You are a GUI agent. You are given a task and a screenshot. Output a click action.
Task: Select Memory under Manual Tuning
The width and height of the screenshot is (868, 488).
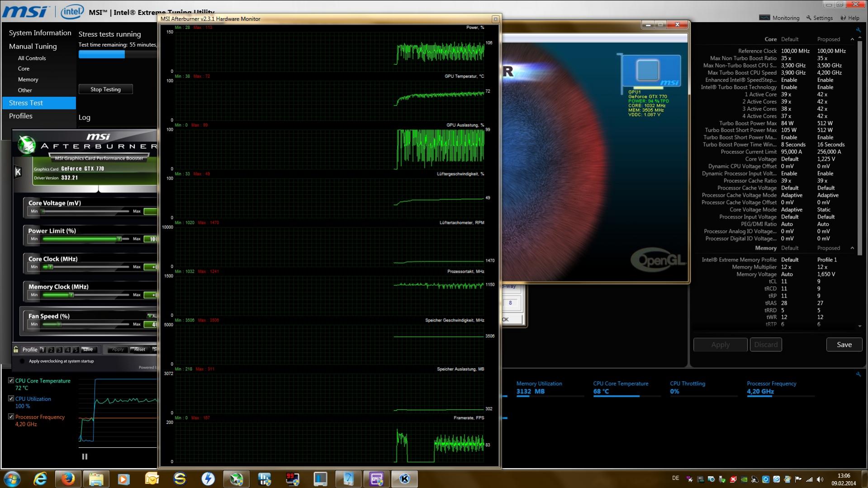pos(28,80)
